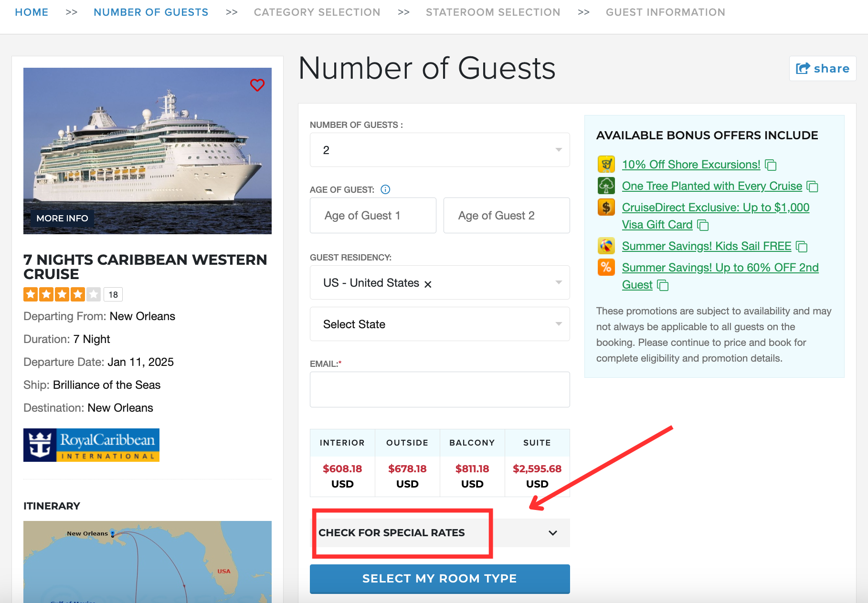Click MORE INFO on the cruise ship image
Screen dimensions: 868x603
pyautogui.click(x=62, y=218)
